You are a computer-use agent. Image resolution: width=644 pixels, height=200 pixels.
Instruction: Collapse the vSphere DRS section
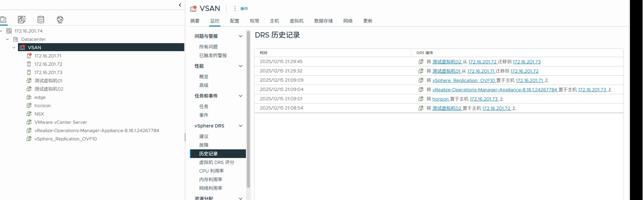click(241, 126)
